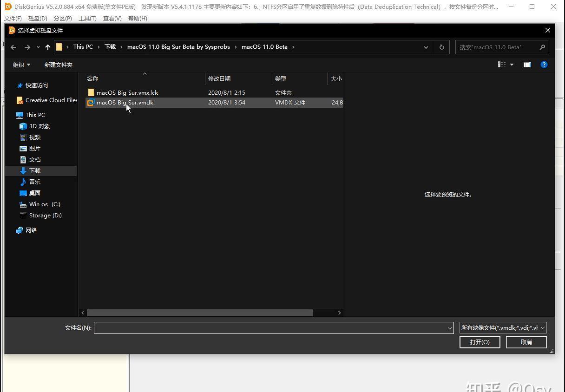Click the address bar folder icon
The height and width of the screenshot is (392, 565).
[x=59, y=47]
